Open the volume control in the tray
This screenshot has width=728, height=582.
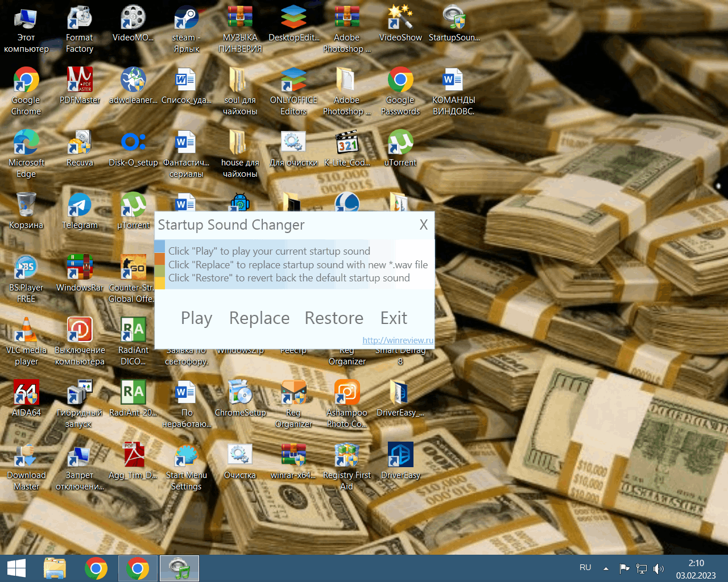point(659,568)
